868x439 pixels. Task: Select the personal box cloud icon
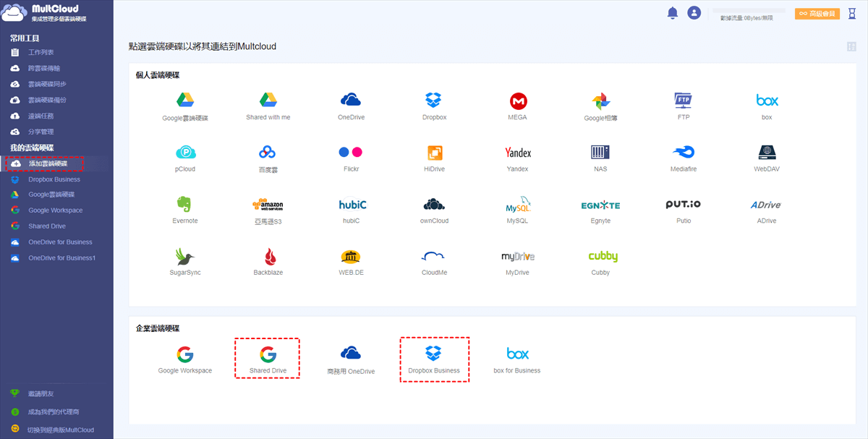click(x=767, y=100)
